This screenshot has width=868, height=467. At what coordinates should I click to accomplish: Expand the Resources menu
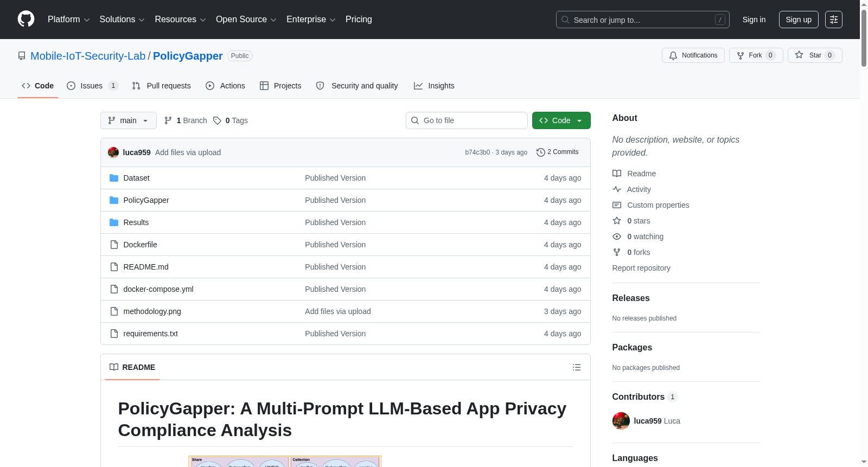point(180,20)
